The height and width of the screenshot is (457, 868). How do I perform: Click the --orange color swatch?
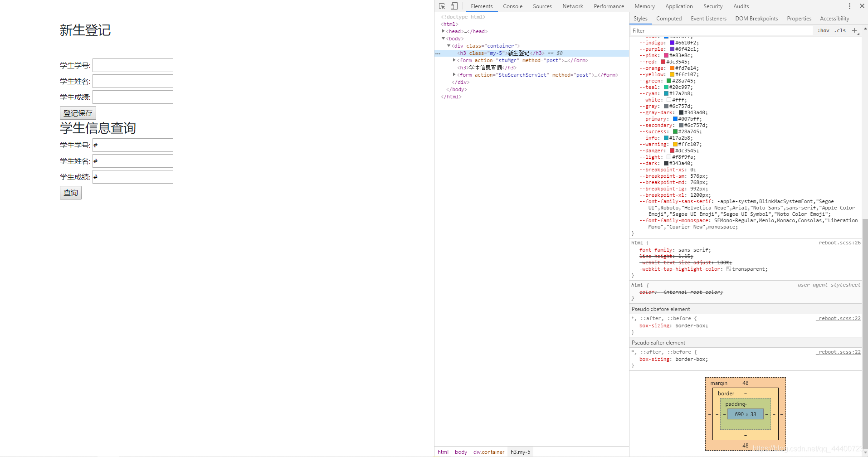click(x=672, y=68)
